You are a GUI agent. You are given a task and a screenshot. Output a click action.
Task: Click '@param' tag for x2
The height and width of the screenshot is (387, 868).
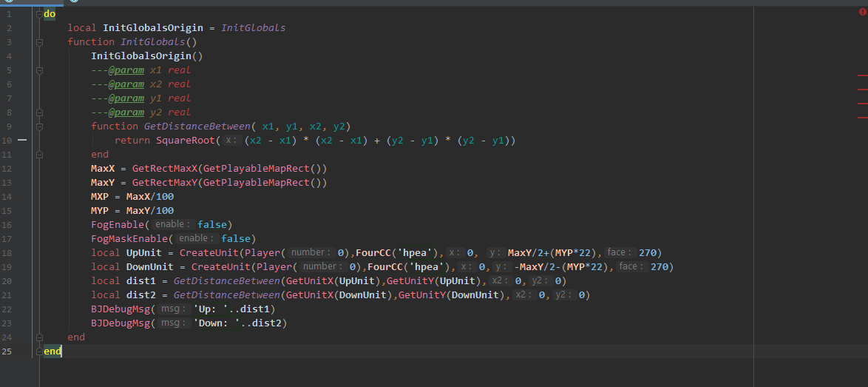point(126,84)
